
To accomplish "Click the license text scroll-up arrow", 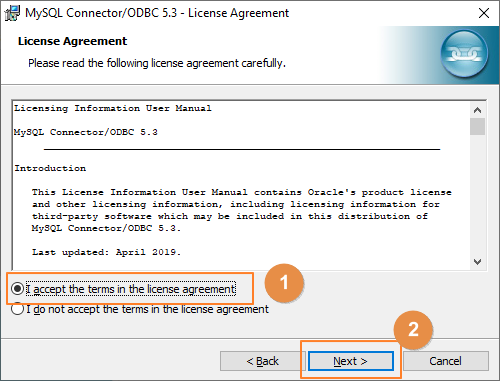I will pyautogui.click(x=477, y=110).
